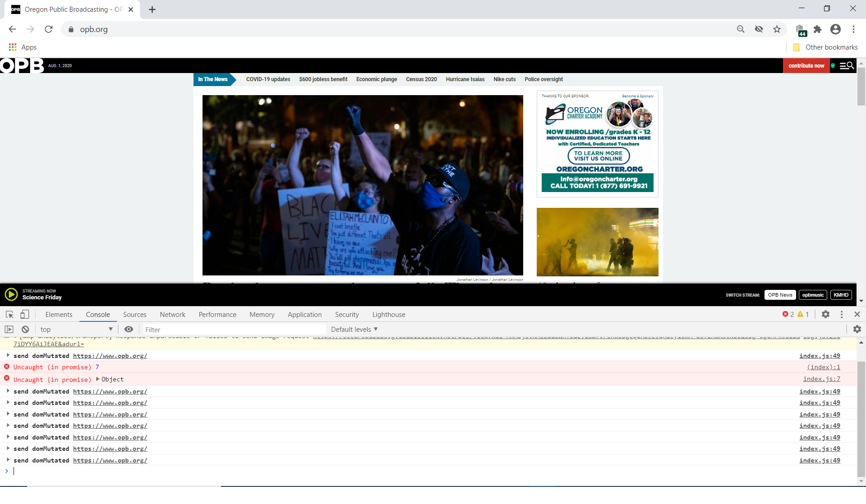Create a live expression with the eye icon

[x=129, y=330]
